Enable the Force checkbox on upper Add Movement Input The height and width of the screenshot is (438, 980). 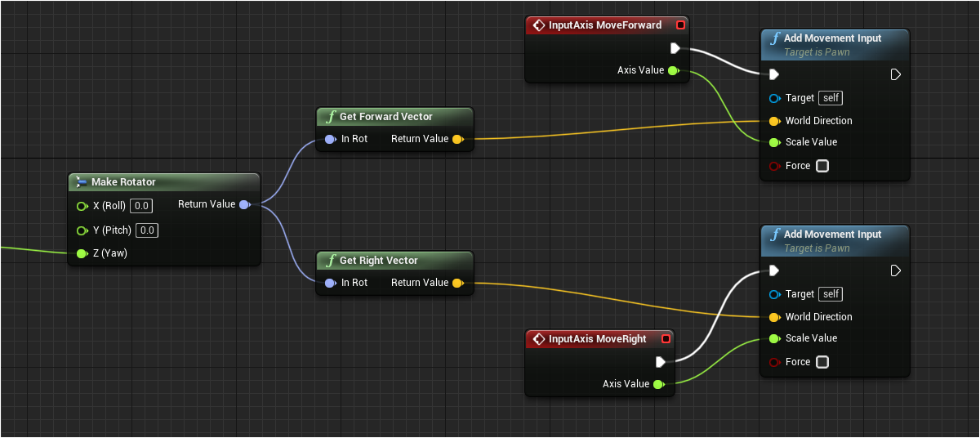click(x=822, y=166)
